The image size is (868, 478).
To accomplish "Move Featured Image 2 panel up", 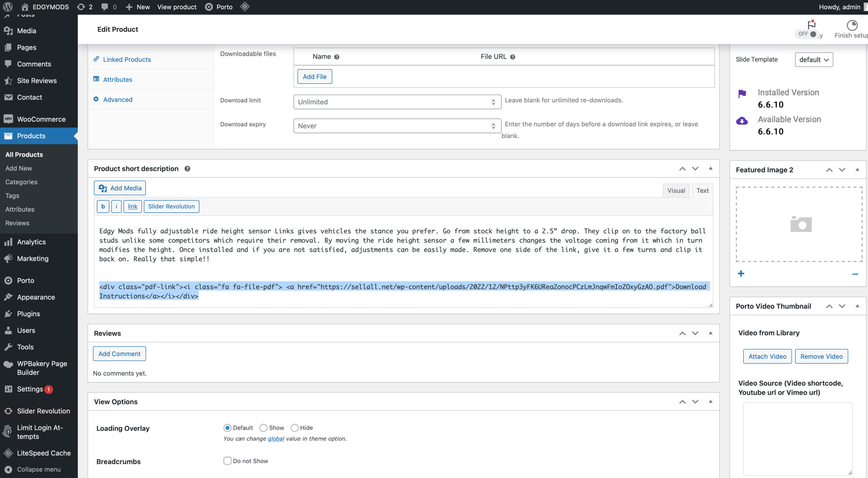I will 829,170.
